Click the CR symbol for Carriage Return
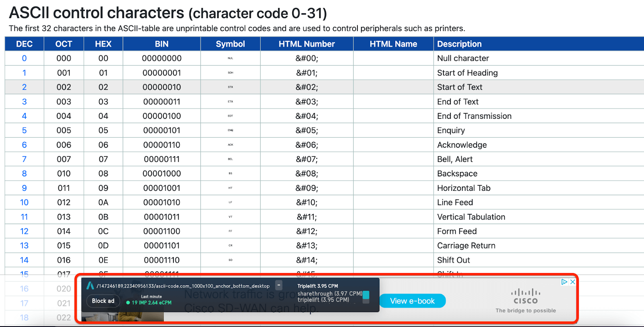Viewport: 644px width, 327px height. click(x=230, y=246)
